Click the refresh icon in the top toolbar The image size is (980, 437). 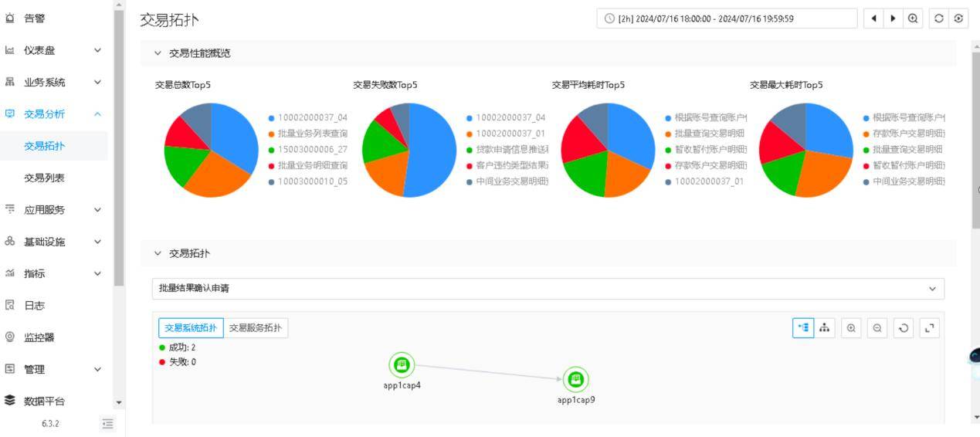tap(939, 19)
